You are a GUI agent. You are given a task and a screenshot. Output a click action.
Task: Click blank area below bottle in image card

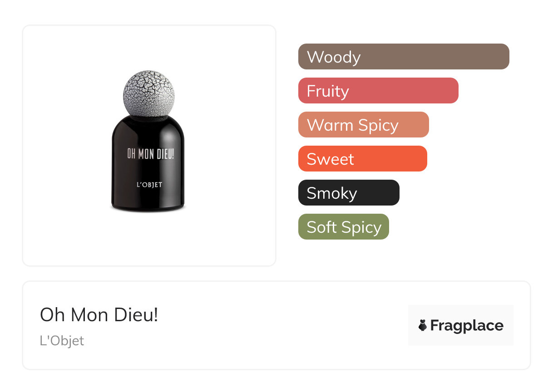coord(148,240)
